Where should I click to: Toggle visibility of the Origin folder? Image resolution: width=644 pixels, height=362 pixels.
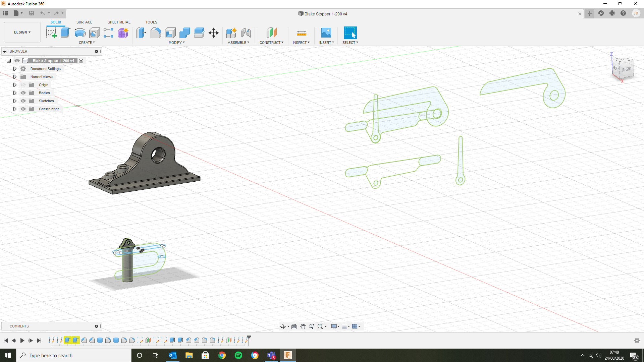coord(23,85)
